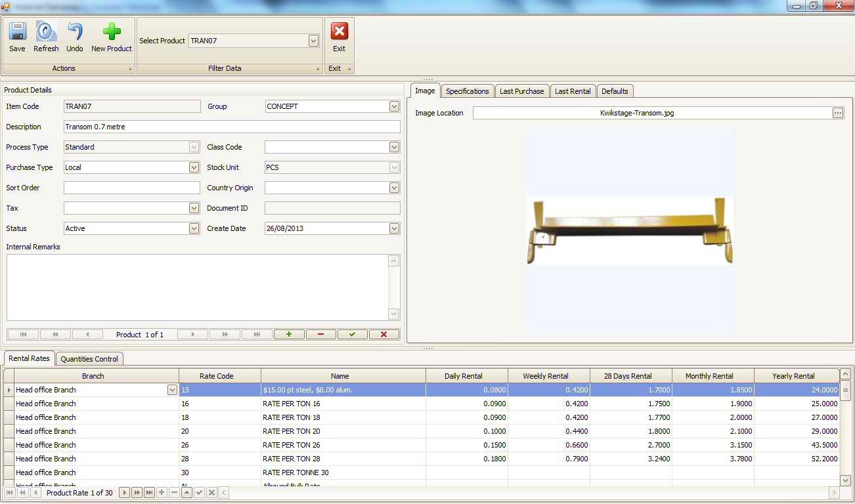Screen dimensions: 855x504
Task: Click the 43.5000 yearly rental cell
Action: 797,445
